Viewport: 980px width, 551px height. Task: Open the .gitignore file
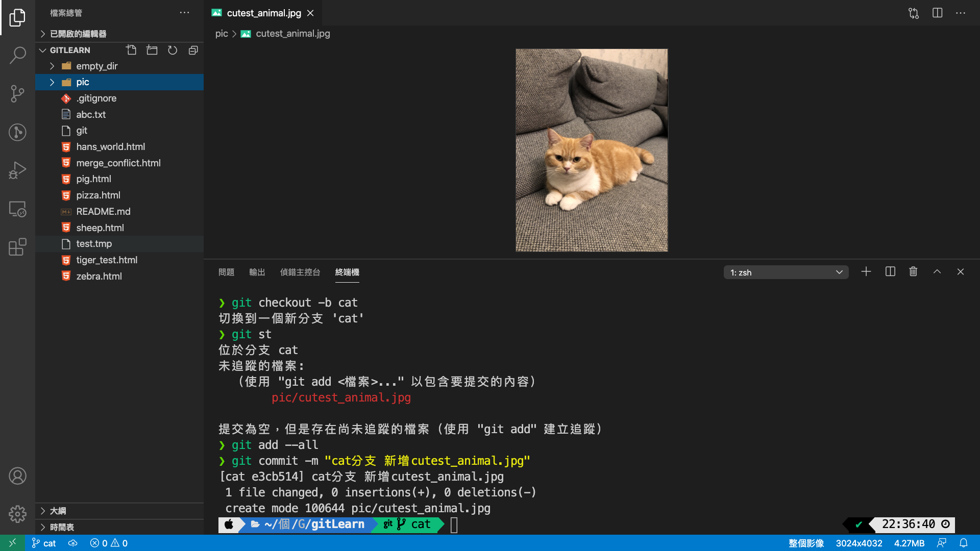119,98
